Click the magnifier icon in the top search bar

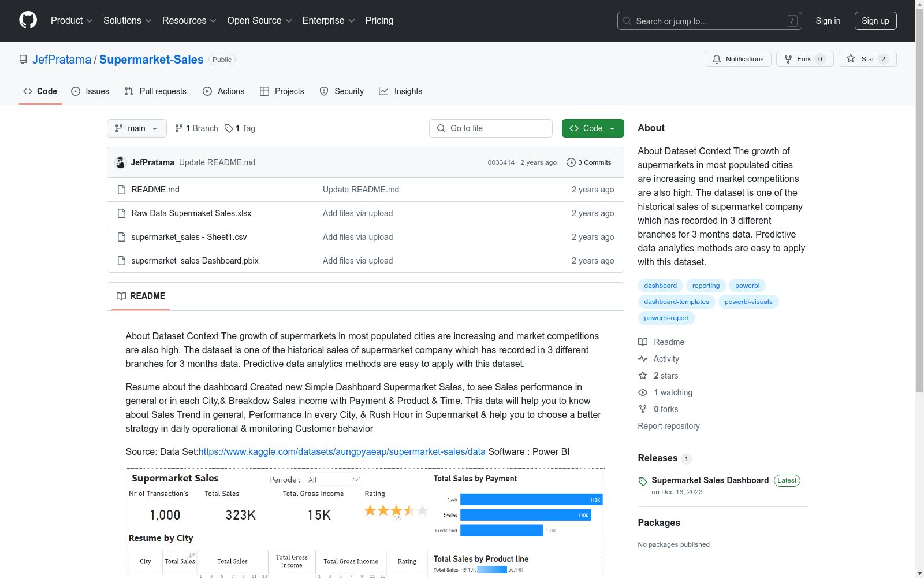point(627,21)
